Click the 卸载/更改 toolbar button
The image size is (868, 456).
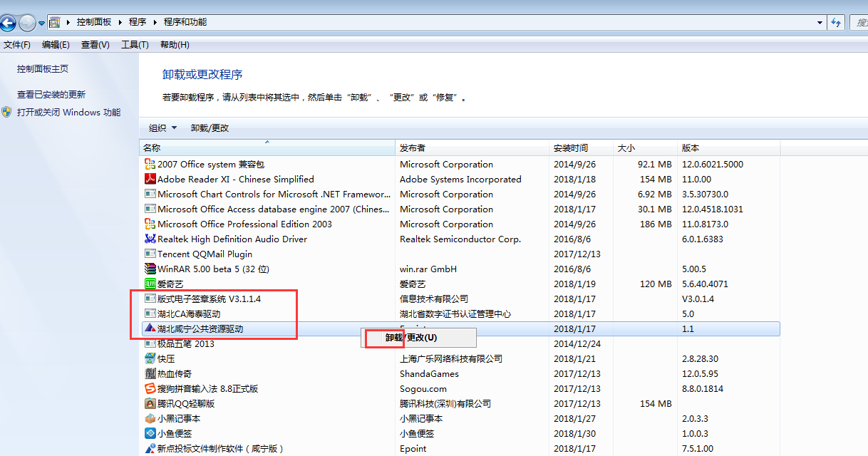tap(210, 128)
